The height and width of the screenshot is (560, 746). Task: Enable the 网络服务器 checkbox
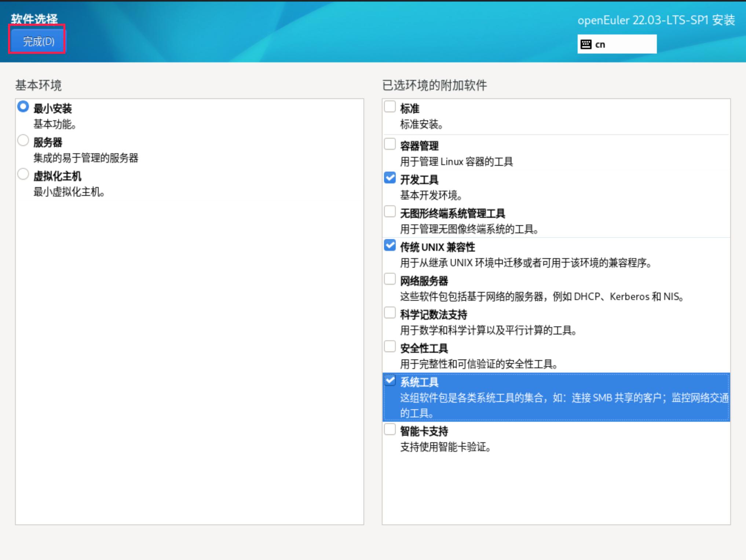390,279
